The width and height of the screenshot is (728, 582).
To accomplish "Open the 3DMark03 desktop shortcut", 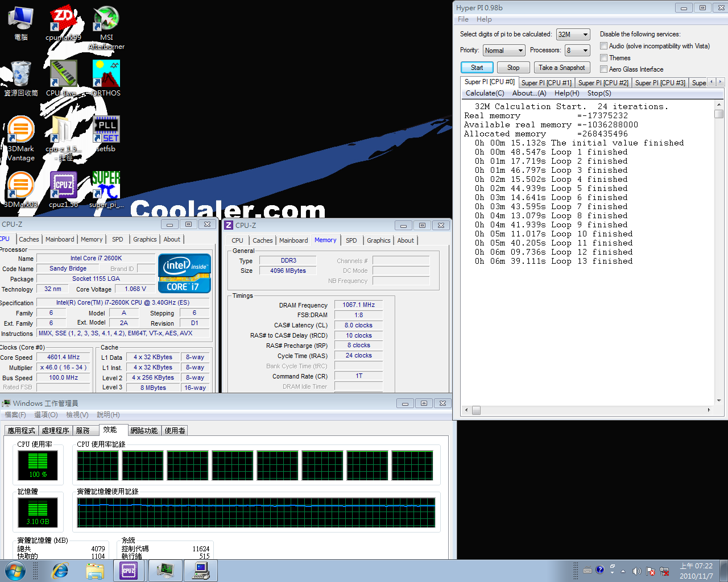I will click(21, 190).
